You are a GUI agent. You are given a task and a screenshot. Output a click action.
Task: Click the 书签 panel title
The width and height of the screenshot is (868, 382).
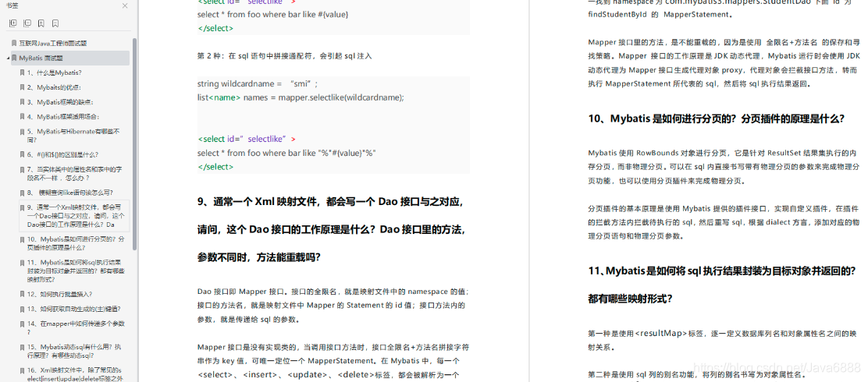(11, 5)
